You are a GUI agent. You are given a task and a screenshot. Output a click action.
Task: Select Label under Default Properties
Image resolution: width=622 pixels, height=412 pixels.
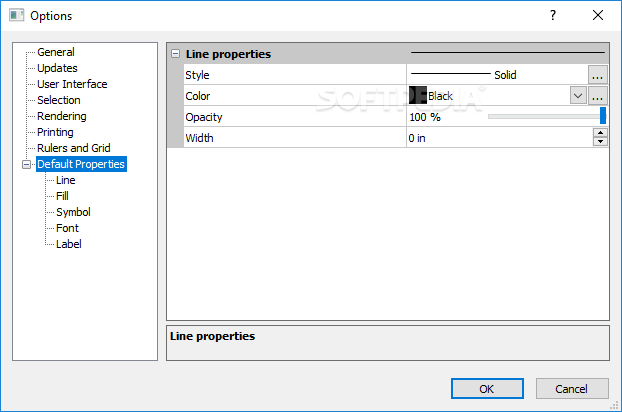pyautogui.click(x=69, y=244)
